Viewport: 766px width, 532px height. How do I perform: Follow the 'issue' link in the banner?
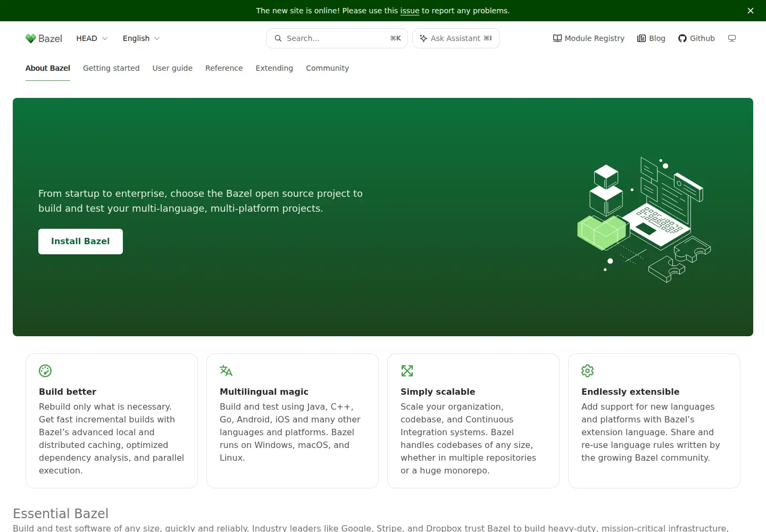[x=410, y=11]
